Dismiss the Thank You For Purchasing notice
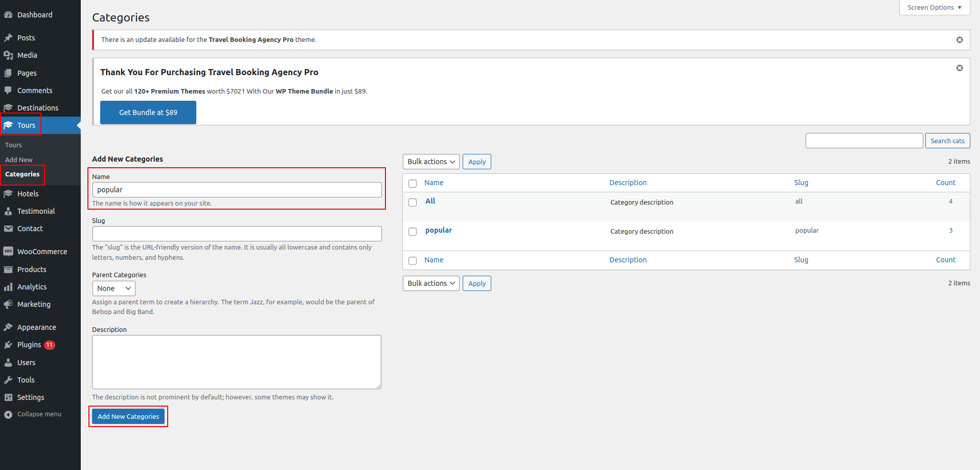The width and height of the screenshot is (980, 470). click(960, 68)
